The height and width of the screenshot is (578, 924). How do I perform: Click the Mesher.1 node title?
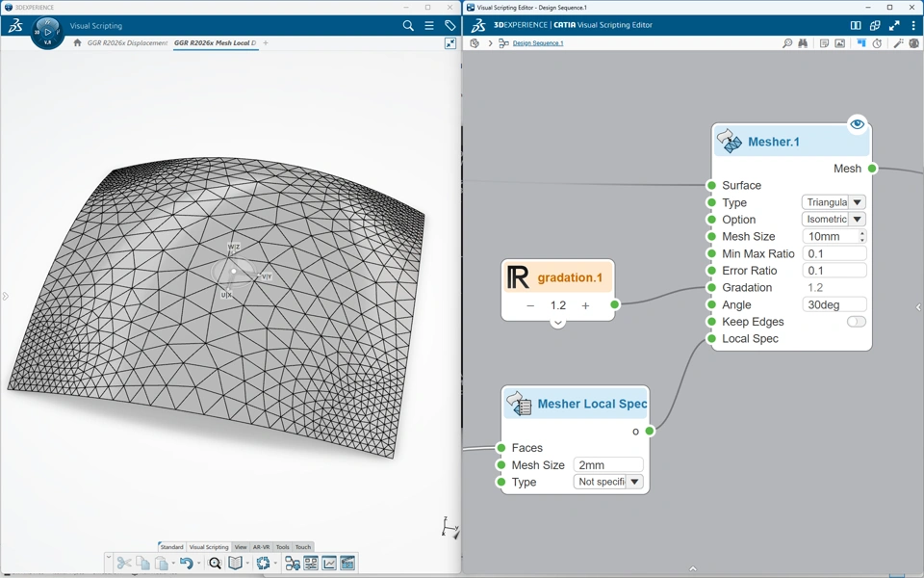coord(773,142)
